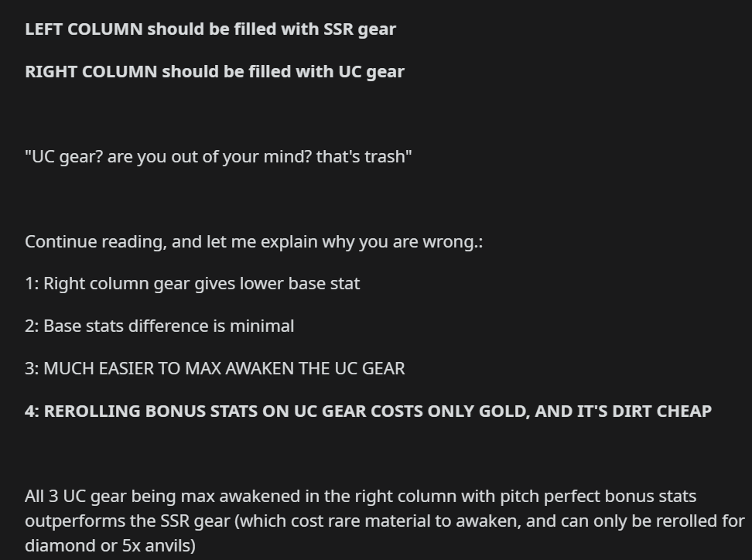
Task: Click point 1 about lower base stat
Action: (x=193, y=284)
